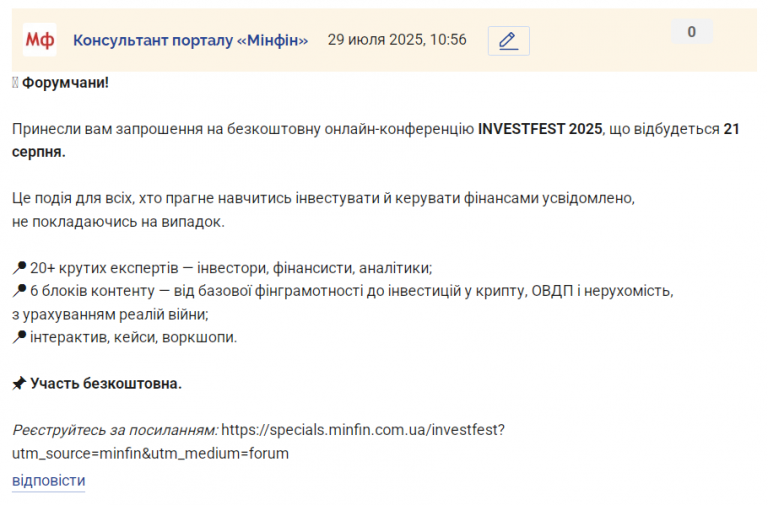Screen dimensions: 768x505
Task: Click the "utm_source=minfin&utm_medium=forum" URL line
Action: 150,454
